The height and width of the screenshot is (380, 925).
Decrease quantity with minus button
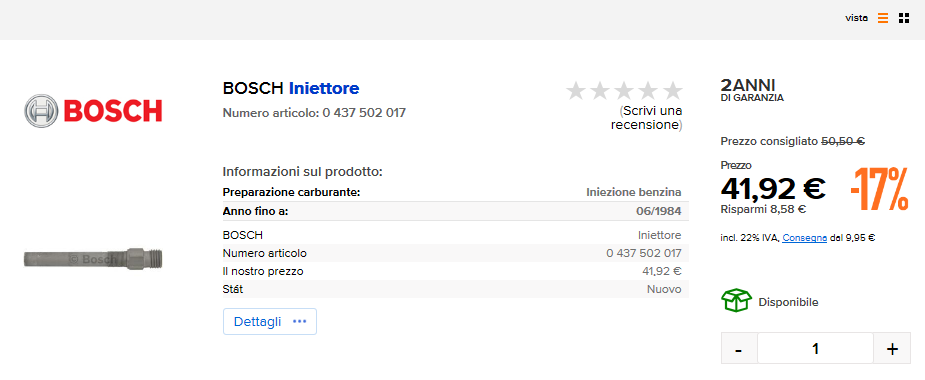739,349
